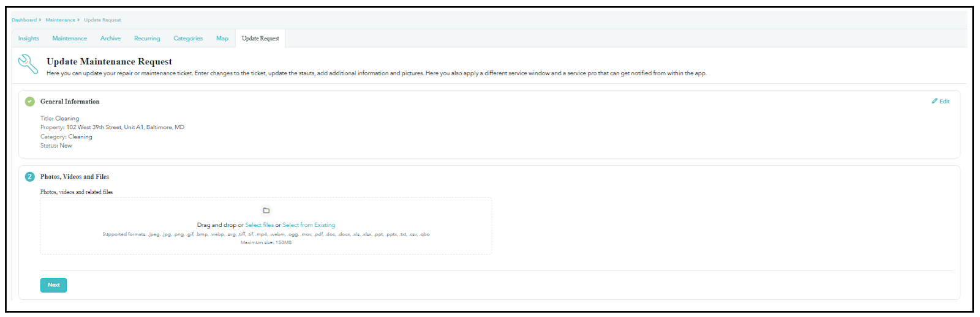Click the pencil icon beside Edit
980x317 pixels.
tap(935, 101)
